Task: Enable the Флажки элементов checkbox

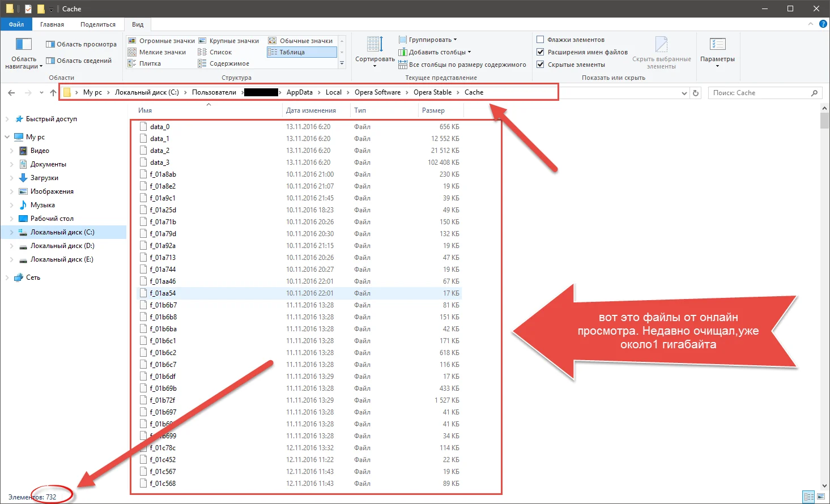Action: click(x=540, y=40)
